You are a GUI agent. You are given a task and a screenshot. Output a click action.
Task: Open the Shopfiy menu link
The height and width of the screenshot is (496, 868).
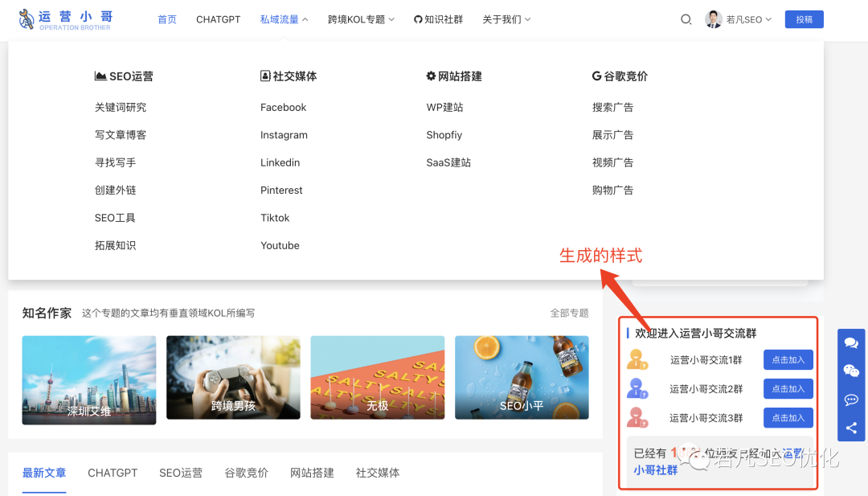pyautogui.click(x=444, y=135)
